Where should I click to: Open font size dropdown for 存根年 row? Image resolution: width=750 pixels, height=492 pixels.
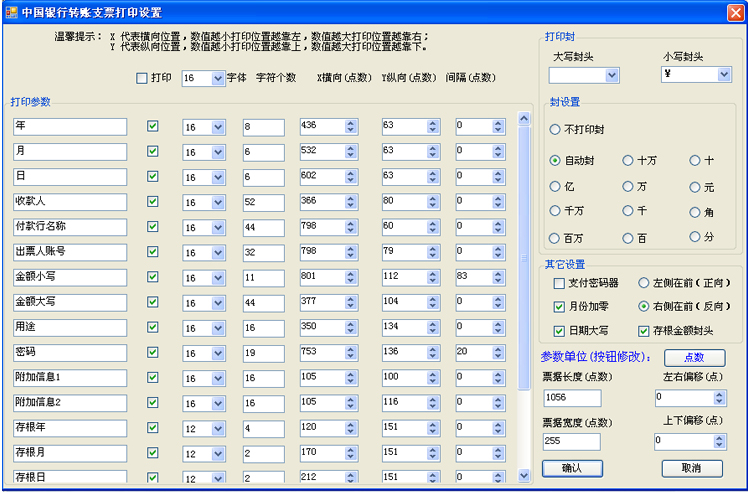218,429
